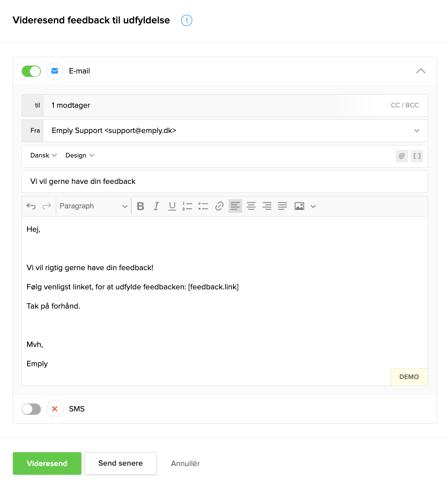Disable the E-mail toggle switch

pos(31,71)
